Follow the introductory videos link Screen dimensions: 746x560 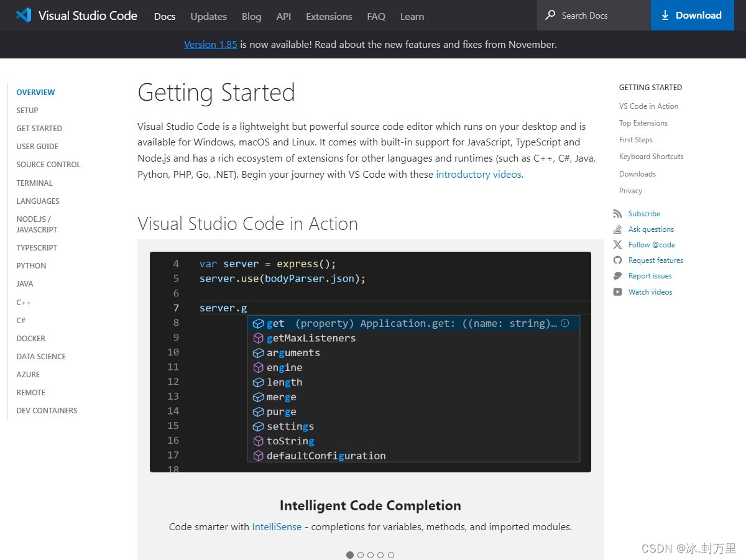[x=479, y=174]
